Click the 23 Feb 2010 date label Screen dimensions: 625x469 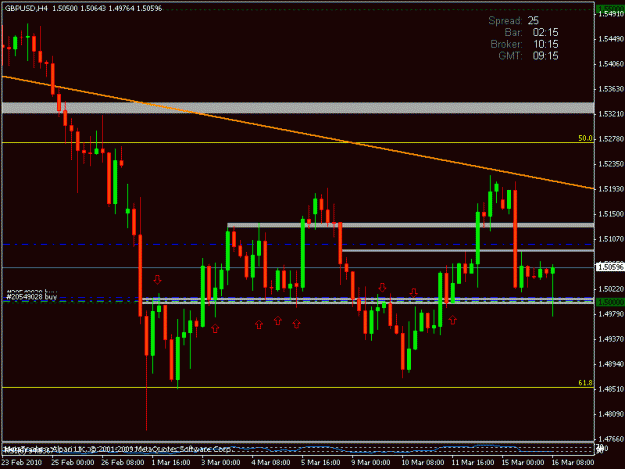[22, 462]
